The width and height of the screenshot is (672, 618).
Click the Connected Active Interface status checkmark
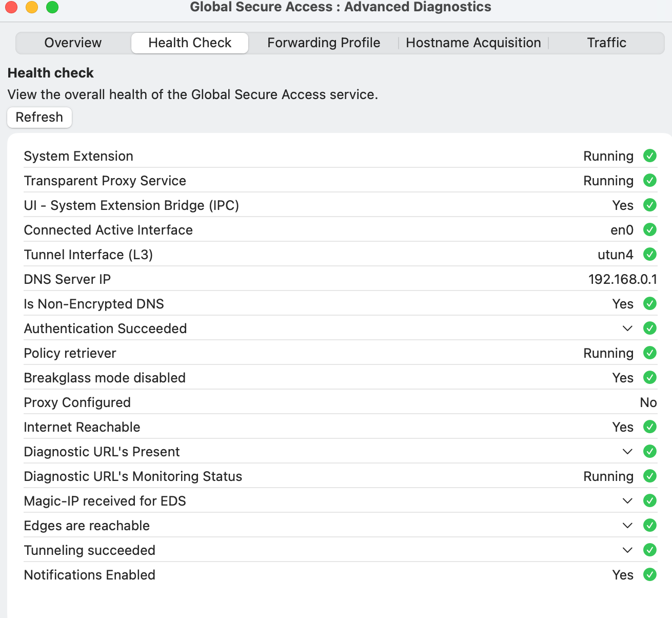[x=650, y=229]
